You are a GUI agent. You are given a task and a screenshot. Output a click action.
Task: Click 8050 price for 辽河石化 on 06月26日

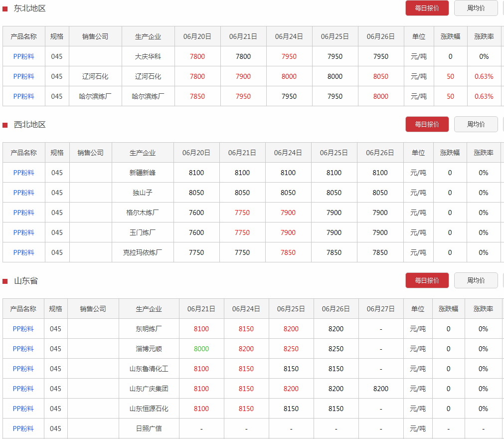pyautogui.click(x=380, y=76)
